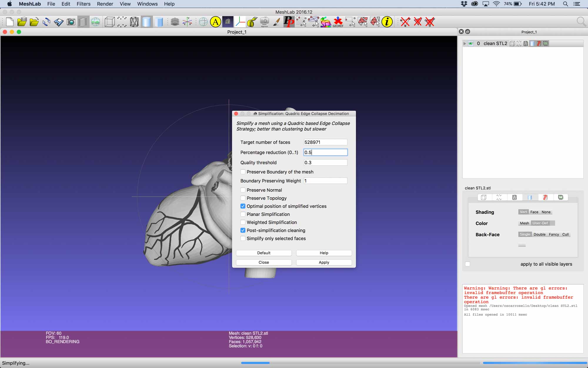Toggle the background grid icon
588x368 pixels.
[175, 22]
